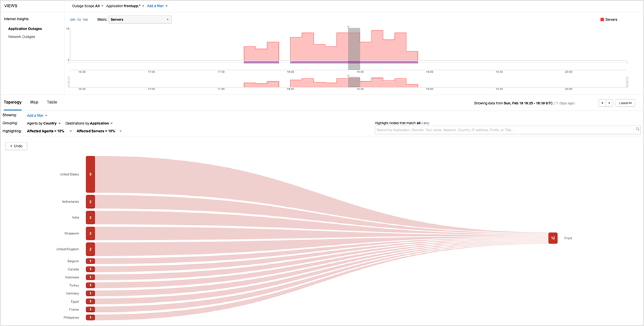Click the highlight nodes search field
This screenshot has width=644, height=326.
pyautogui.click(x=504, y=129)
